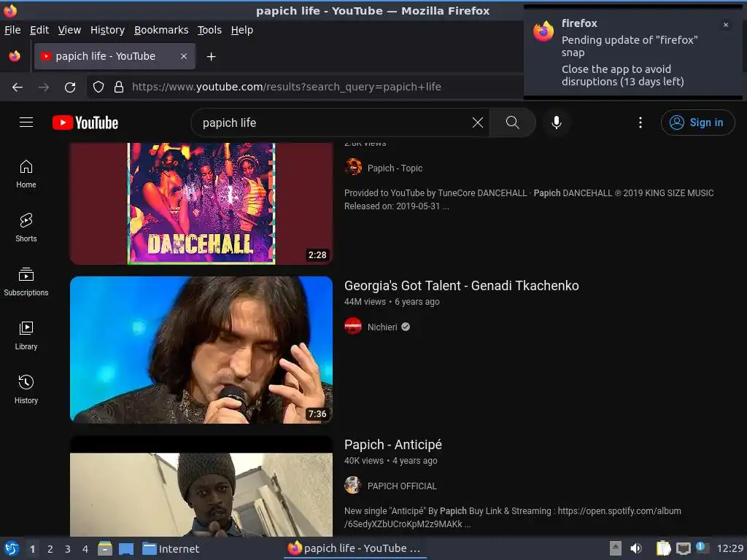Click PAPICH OFFICIAL channel avatar

coord(353,485)
